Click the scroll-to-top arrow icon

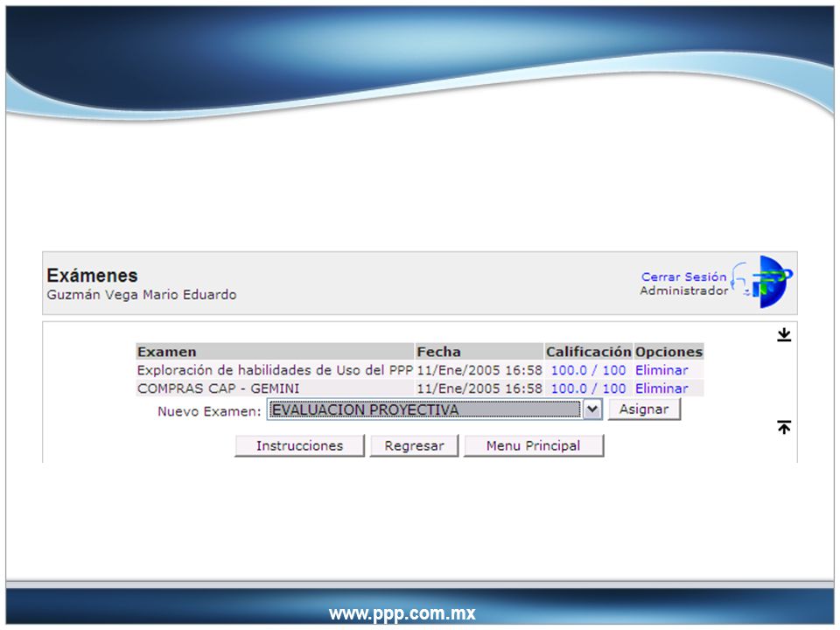tap(784, 427)
